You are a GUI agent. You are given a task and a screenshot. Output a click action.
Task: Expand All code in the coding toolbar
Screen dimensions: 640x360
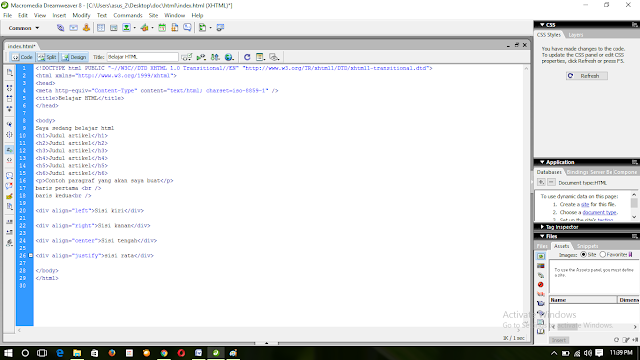tap(9, 109)
